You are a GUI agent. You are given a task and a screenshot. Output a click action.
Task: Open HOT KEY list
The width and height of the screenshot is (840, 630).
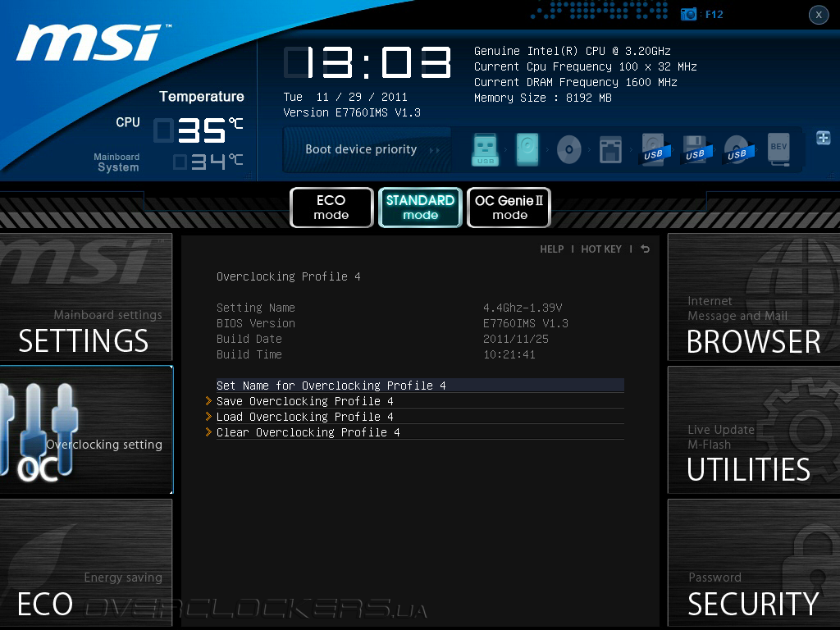tap(601, 249)
